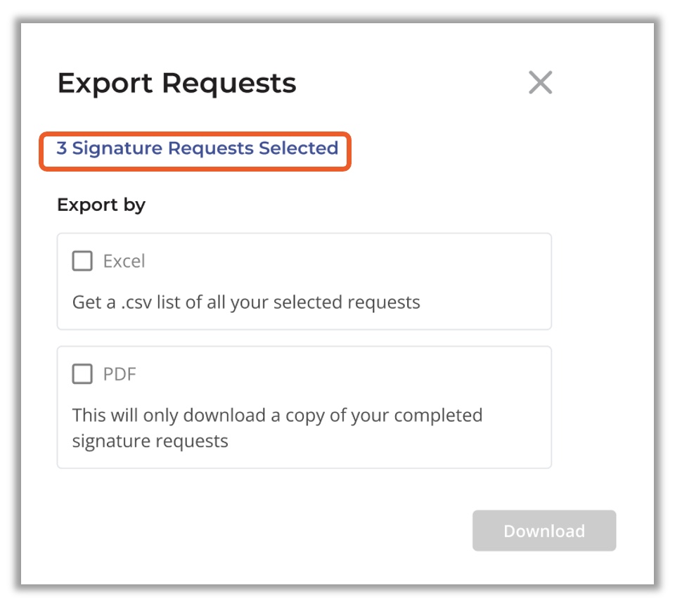Image resolution: width=682 pixels, height=616 pixels.
Task: Click the Export Requests dialog title
Action: [x=176, y=84]
